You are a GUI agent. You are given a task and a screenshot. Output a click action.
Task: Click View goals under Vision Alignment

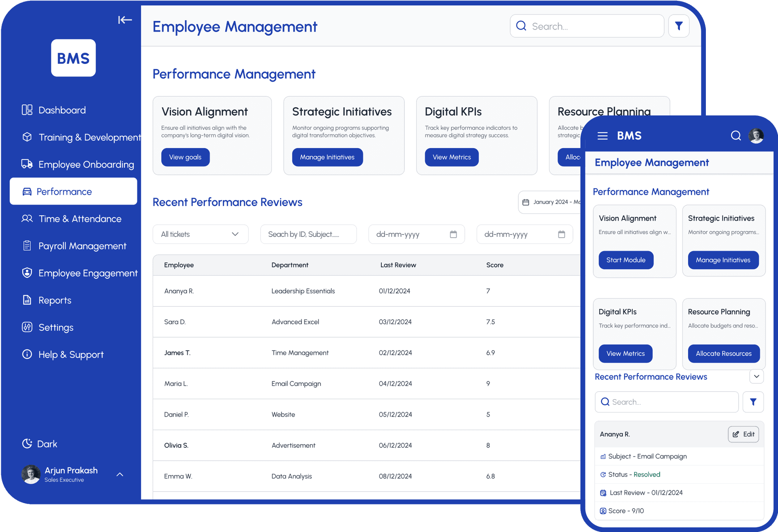point(185,157)
